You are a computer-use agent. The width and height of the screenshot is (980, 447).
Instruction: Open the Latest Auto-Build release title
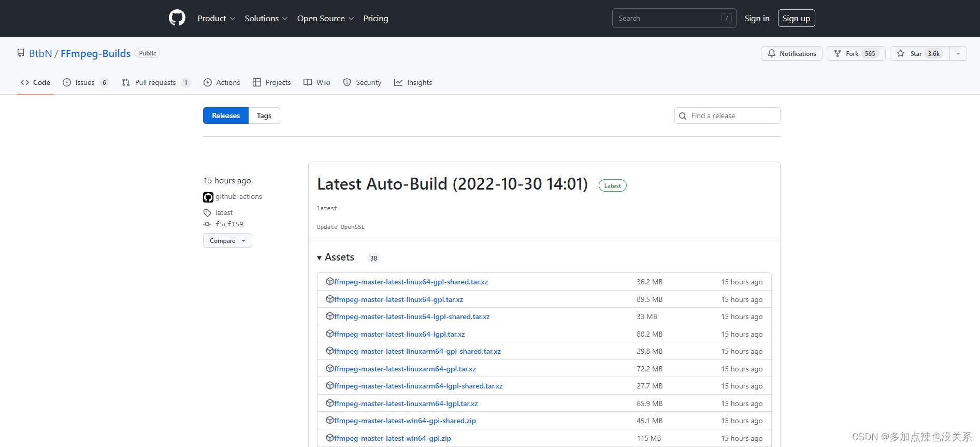tap(452, 184)
